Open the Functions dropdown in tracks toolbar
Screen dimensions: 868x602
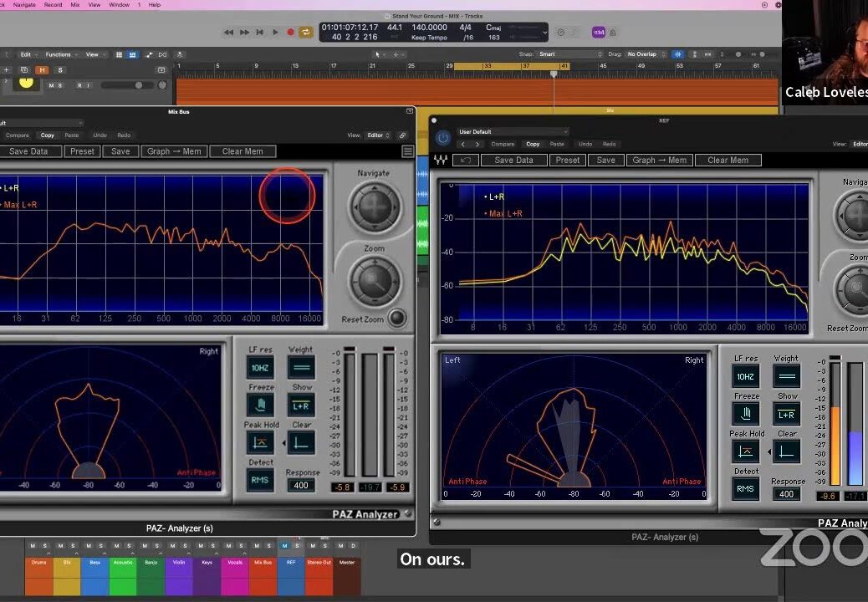click(60, 54)
